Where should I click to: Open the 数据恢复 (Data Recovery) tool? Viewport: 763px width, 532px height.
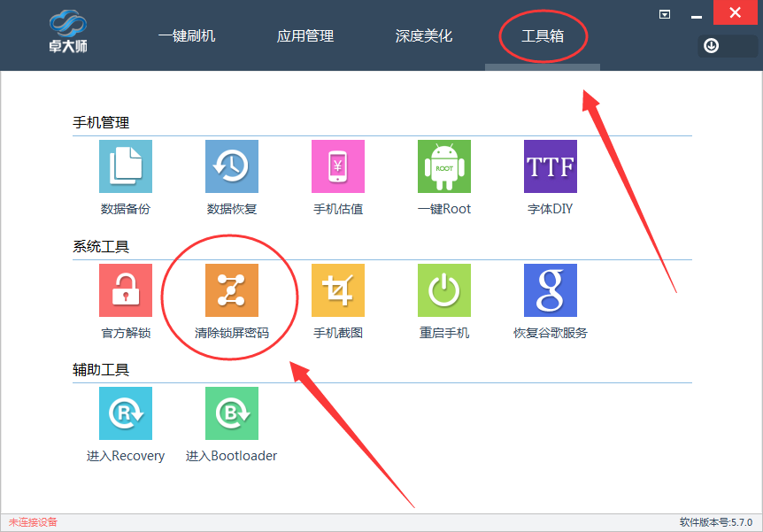click(x=231, y=166)
